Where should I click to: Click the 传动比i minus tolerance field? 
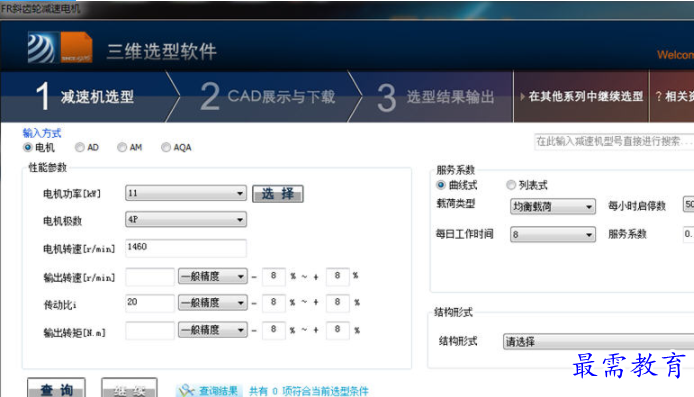point(274,303)
